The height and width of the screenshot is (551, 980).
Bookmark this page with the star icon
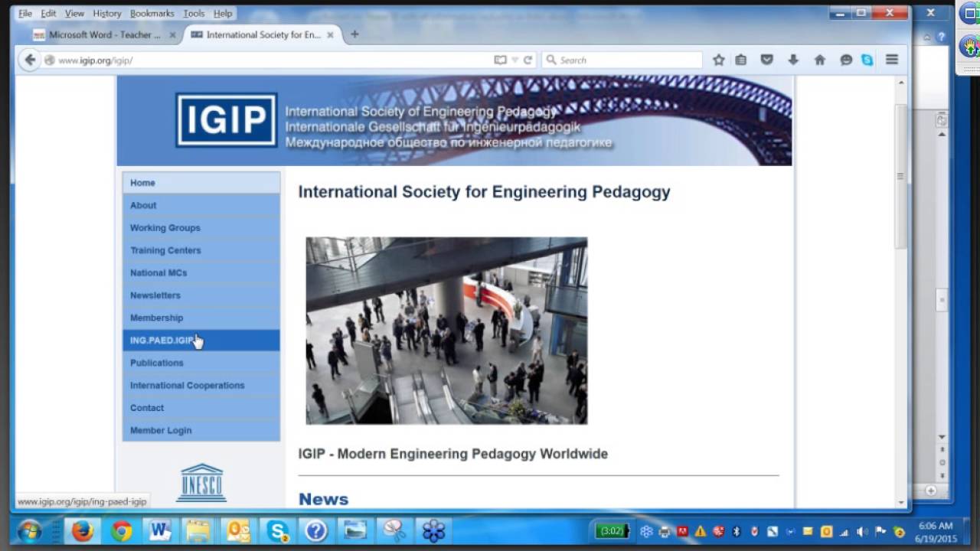(718, 60)
